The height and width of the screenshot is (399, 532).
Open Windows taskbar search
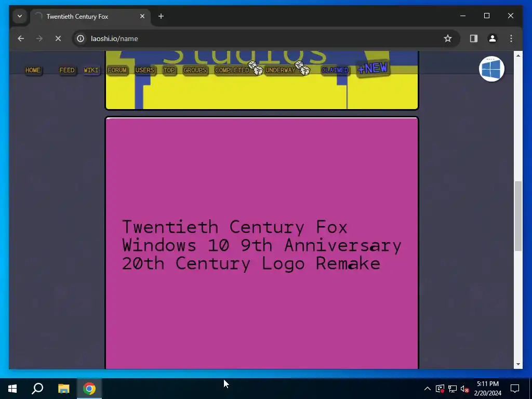coord(37,389)
